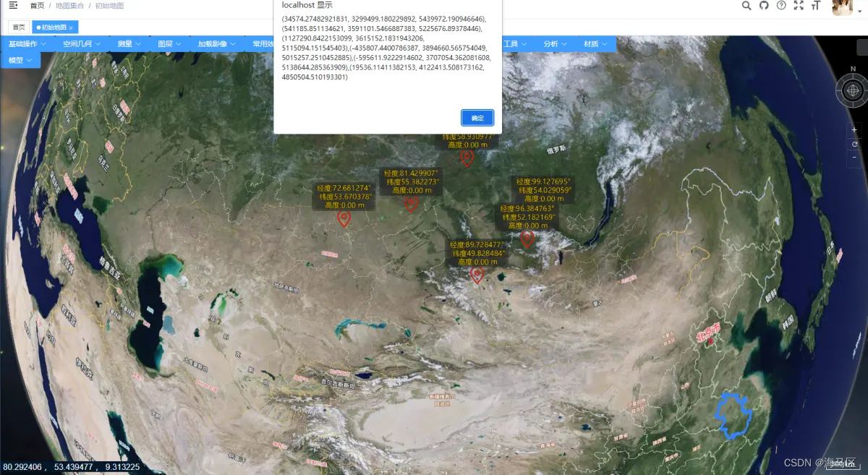
Task: Click the coordinate readout in the status bar
Action: pyautogui.click(x=71, y=467)
